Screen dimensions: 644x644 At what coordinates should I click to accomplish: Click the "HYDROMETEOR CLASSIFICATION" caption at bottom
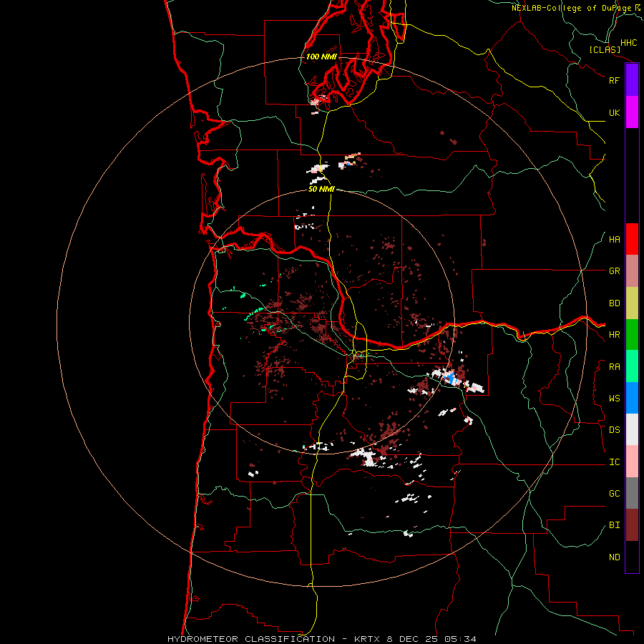click(x=251, y=639)
